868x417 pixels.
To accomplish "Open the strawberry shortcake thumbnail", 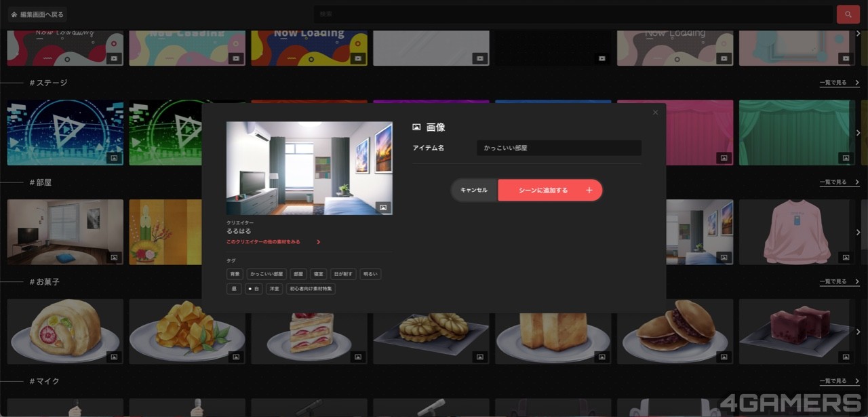I will pyautogui.click(x=309, y=339).
